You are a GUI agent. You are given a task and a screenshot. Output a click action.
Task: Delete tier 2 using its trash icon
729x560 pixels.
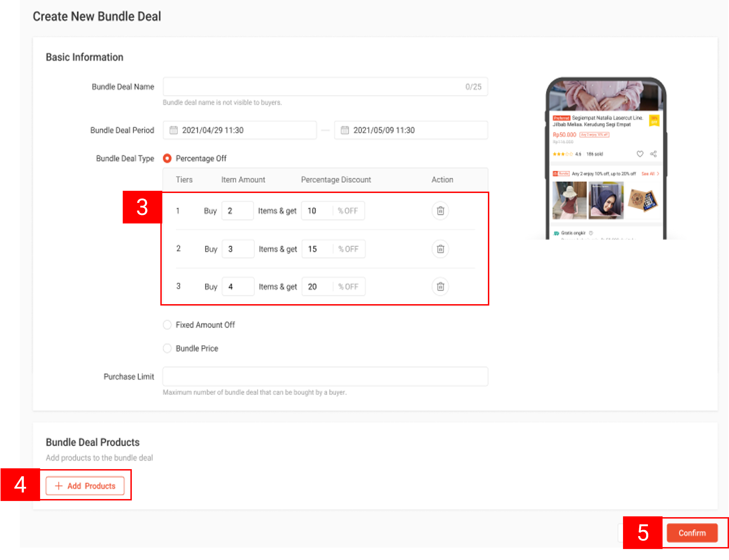(x=440, y=249)
